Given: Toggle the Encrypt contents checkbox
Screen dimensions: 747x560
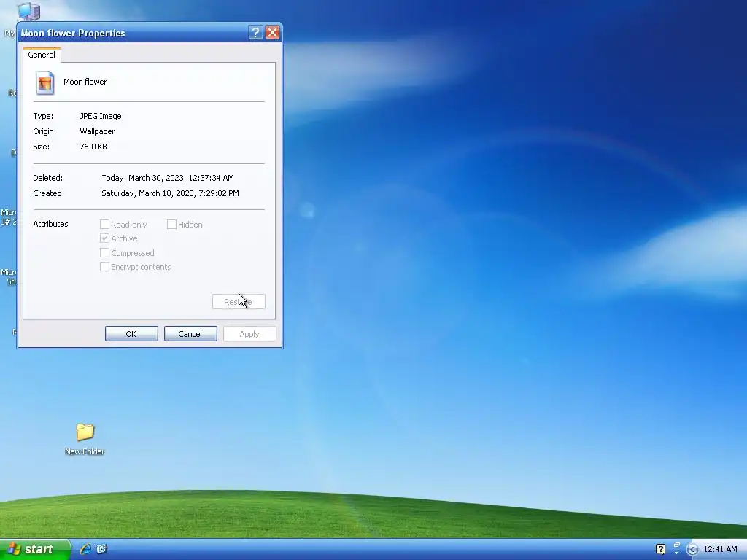Looking at the screenshot, I should click(104, 267).
